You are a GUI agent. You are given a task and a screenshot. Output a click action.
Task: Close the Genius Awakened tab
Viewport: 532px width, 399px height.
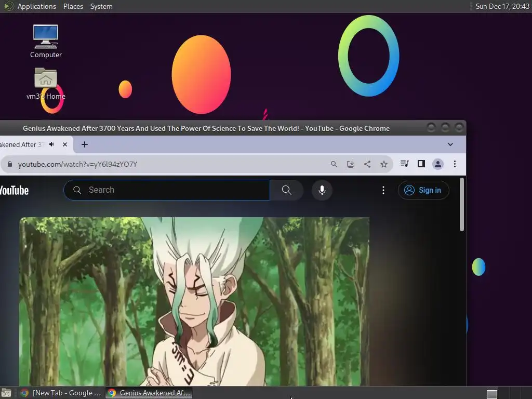[x=65, y=144]
